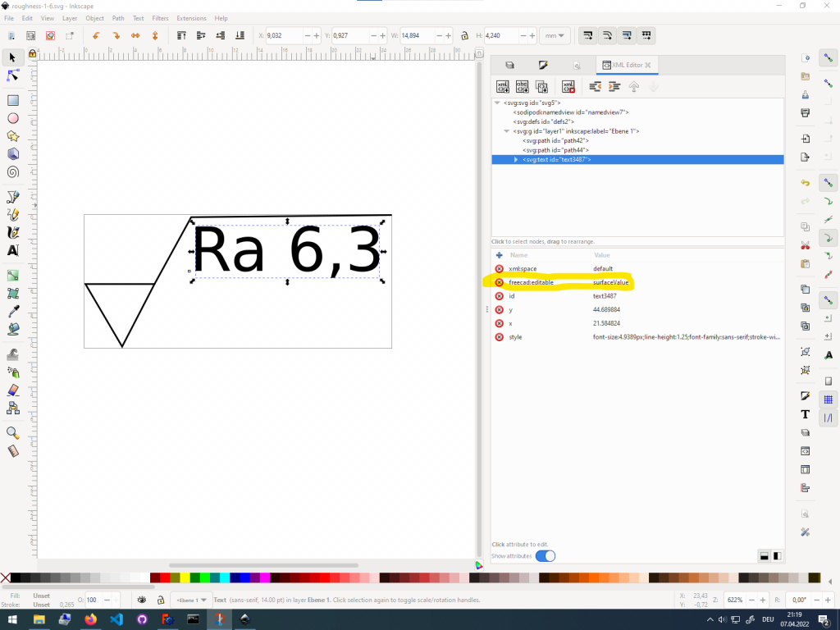Image resolution: width=840 pixels, height=630 pixels.
Task: Increase X position with plus
Action: [317, 35]
